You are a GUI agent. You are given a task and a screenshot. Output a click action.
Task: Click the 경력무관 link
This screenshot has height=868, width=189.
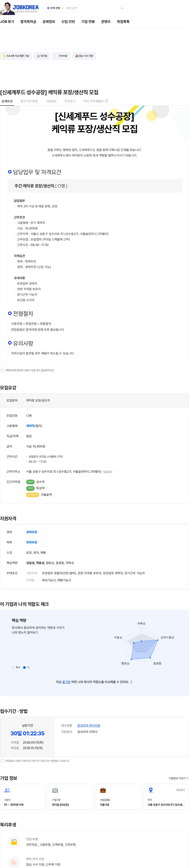point(32,532)
